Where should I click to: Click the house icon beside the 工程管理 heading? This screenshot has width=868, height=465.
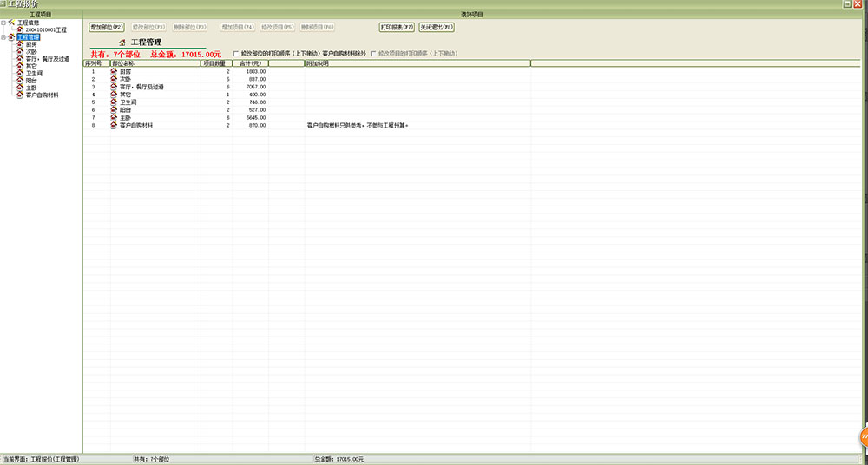click(x=122, y=42)
